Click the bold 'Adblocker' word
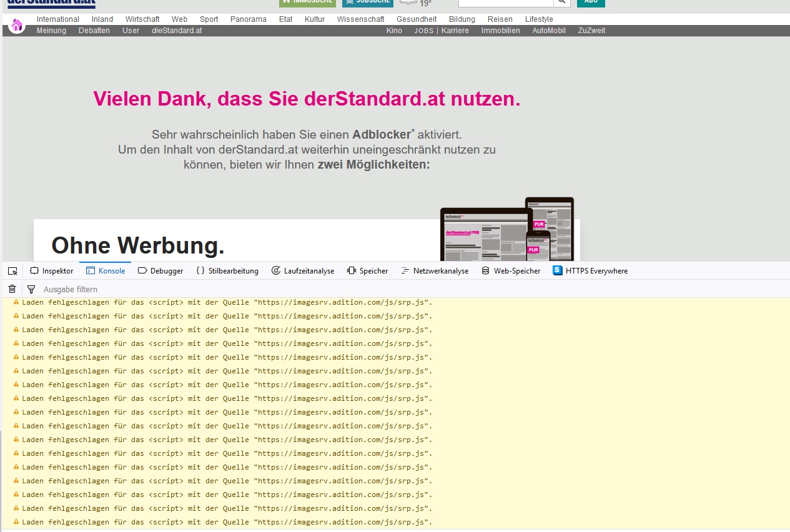 point(381,135)
